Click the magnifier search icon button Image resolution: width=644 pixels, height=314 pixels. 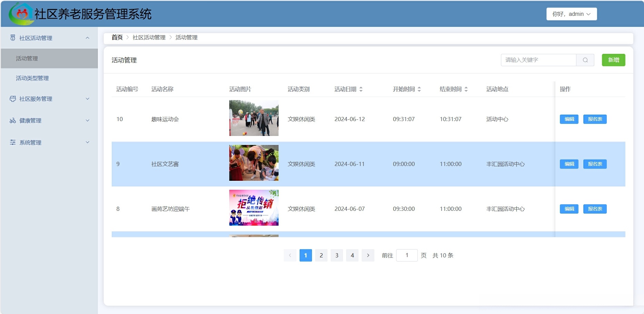(585, 60)
